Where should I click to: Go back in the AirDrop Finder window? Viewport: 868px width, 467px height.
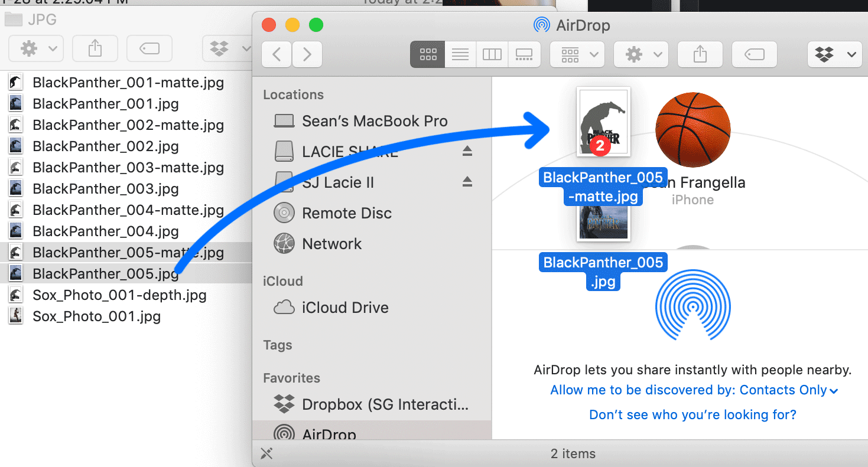point(277,54)
